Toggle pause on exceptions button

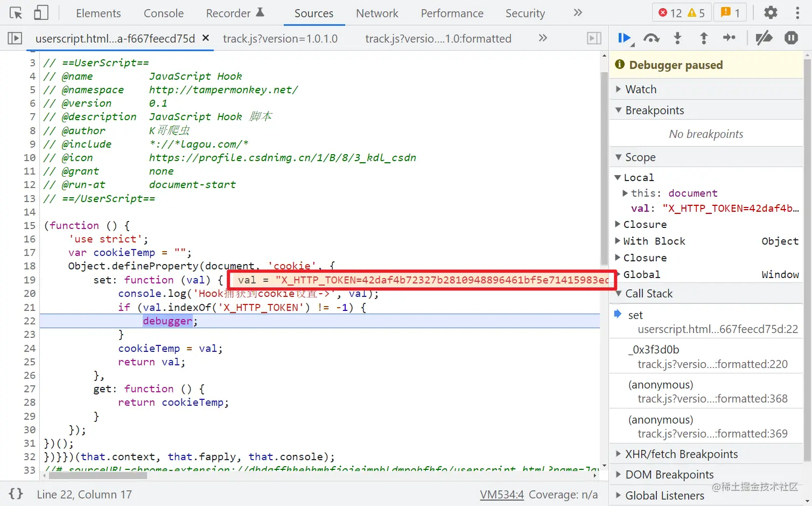[791, 38]
